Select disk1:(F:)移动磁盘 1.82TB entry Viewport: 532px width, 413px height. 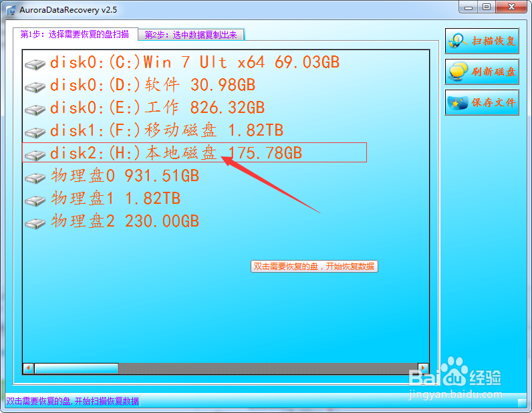[x=166, y=130]
